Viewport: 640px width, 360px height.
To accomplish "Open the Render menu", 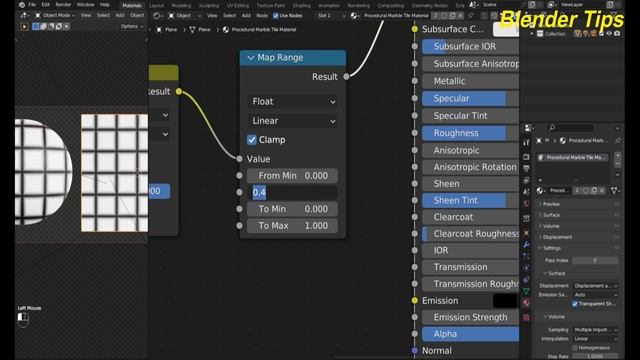I will 63,5.
